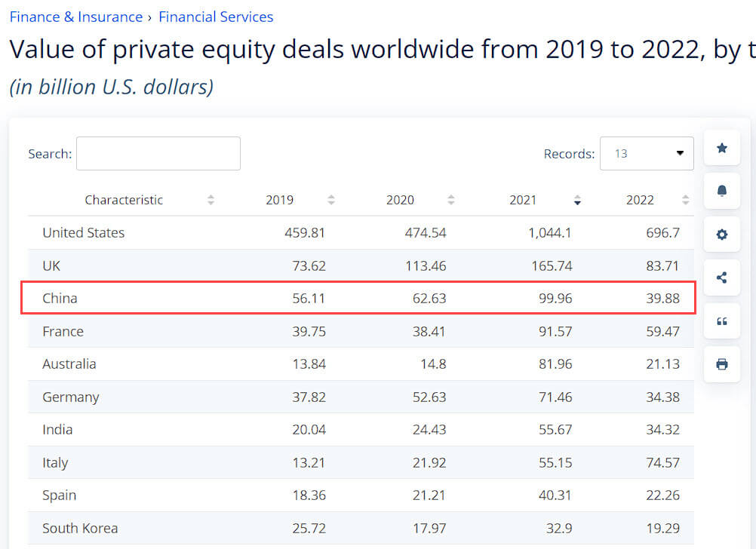This screenshot has height=549, width=756.
Task: Select the China row label
Action: coord(60,299)
